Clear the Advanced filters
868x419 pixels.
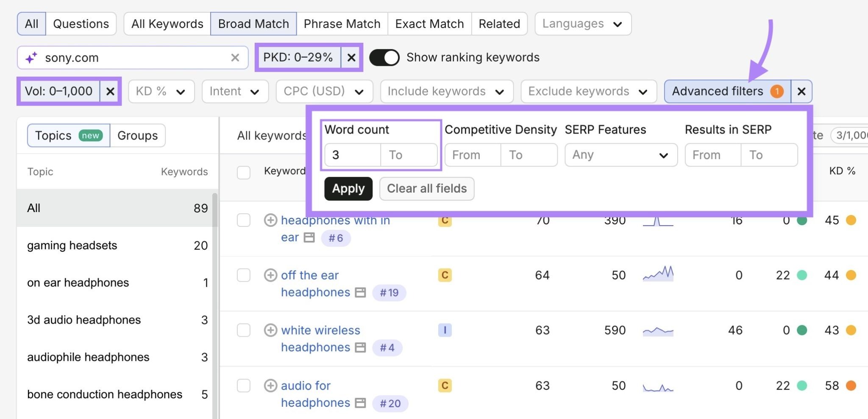tap(801, 91)
